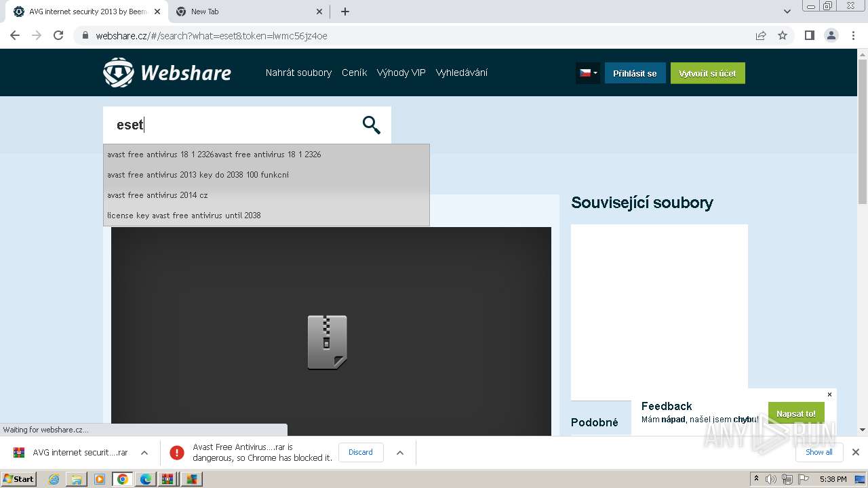Viewport: 868px width, 488px height.
Task: Expand options for blocked Avast download
Action: click(400, 452)
